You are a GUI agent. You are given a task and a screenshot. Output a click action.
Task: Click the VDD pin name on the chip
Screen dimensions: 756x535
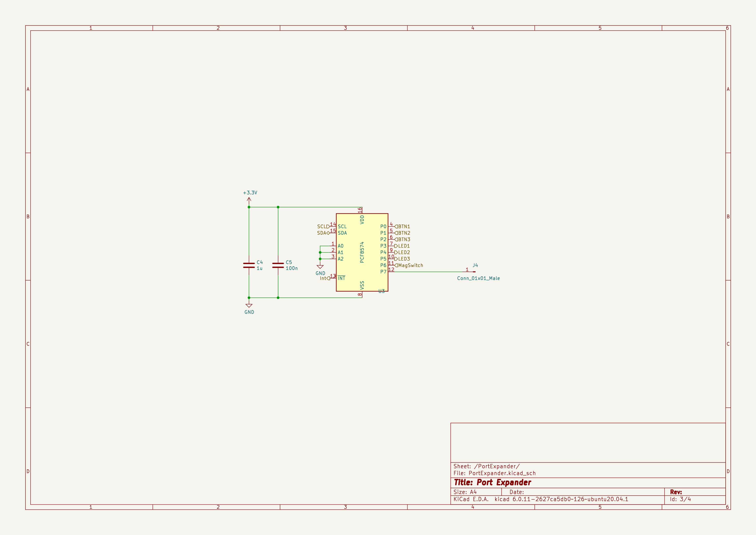362,220
